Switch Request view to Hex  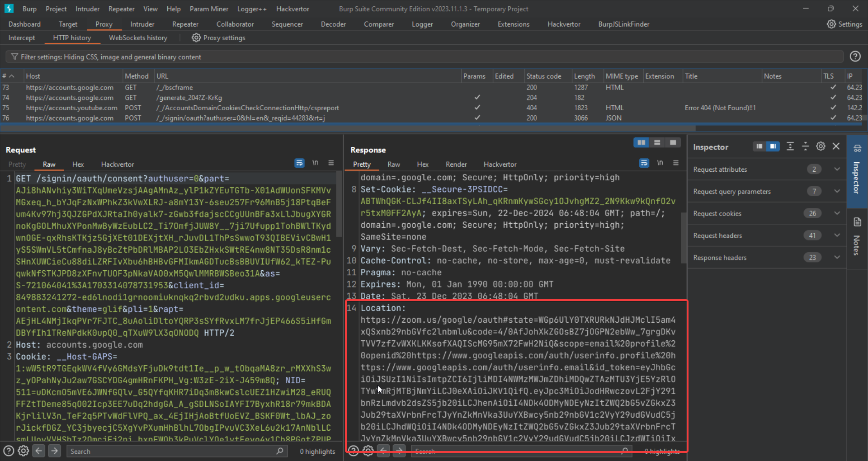point(78,165)
